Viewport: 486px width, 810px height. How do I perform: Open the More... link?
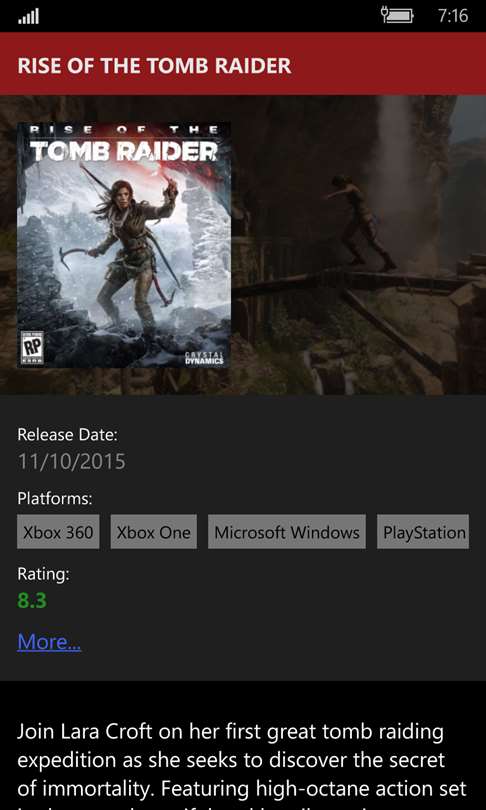[49, 642]
